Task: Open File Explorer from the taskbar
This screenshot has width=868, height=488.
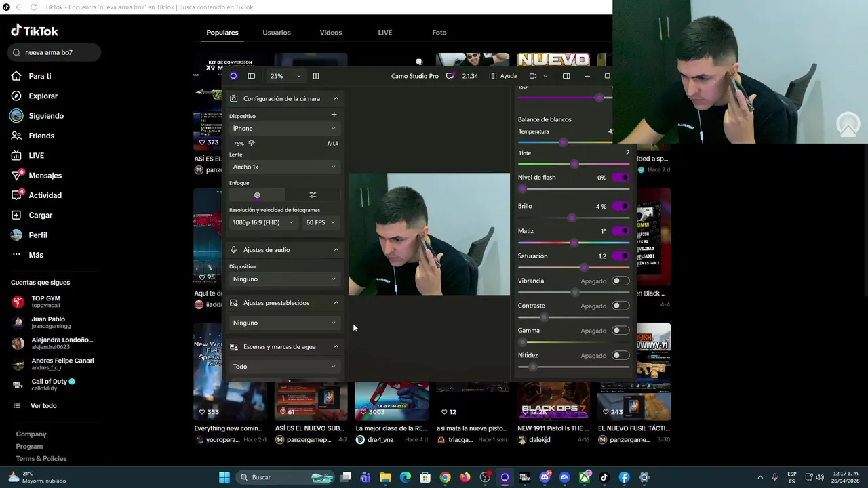Action: pos(385,477)
